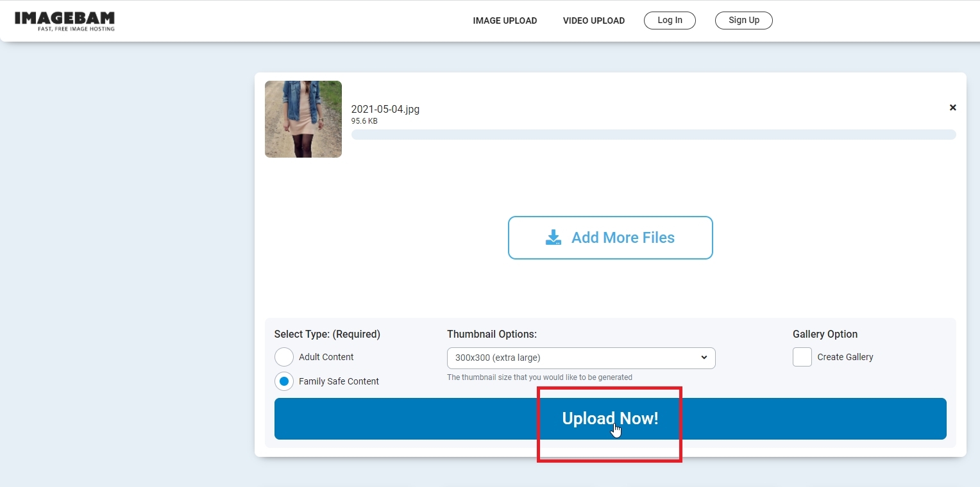This screenshot has width=980, height=487.
Task: Open the Image Upload menu item
Action: click(505, 21)
